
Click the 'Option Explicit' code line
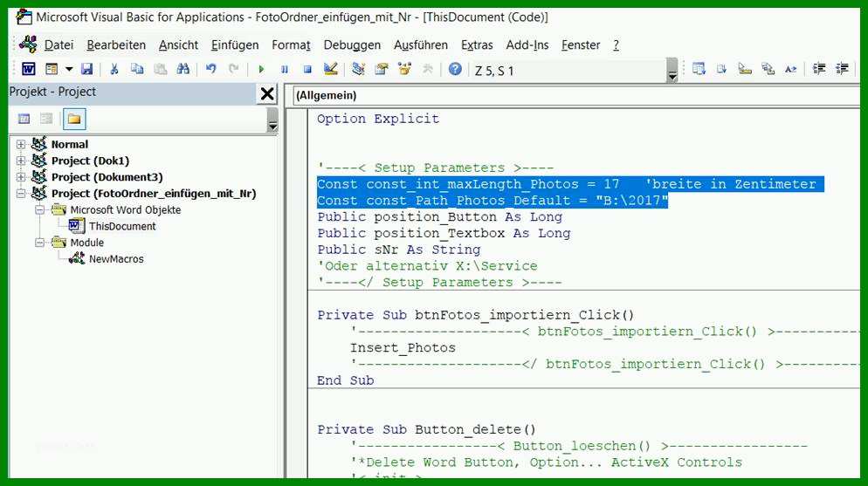click(378, 119)
